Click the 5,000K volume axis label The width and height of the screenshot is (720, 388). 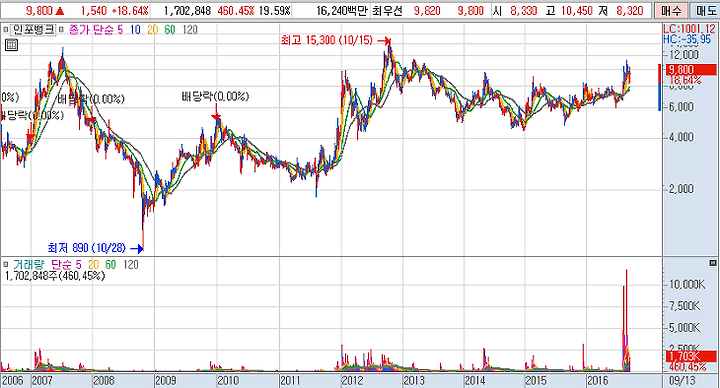point(684,328)
